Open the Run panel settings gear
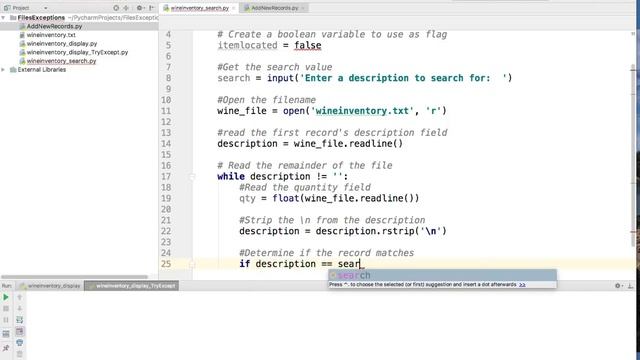Image resolution: width=640 pixels, height=360 pixels. [x=618, y=286]
